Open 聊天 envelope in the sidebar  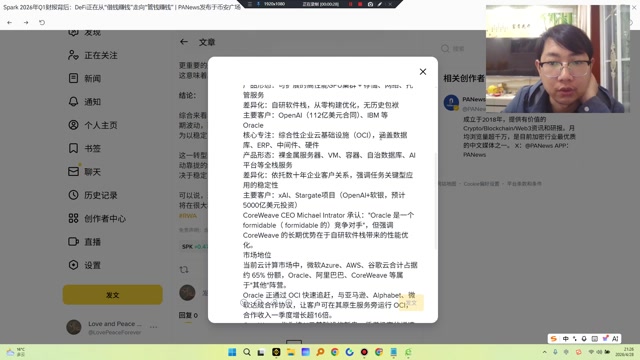(84, 172)
